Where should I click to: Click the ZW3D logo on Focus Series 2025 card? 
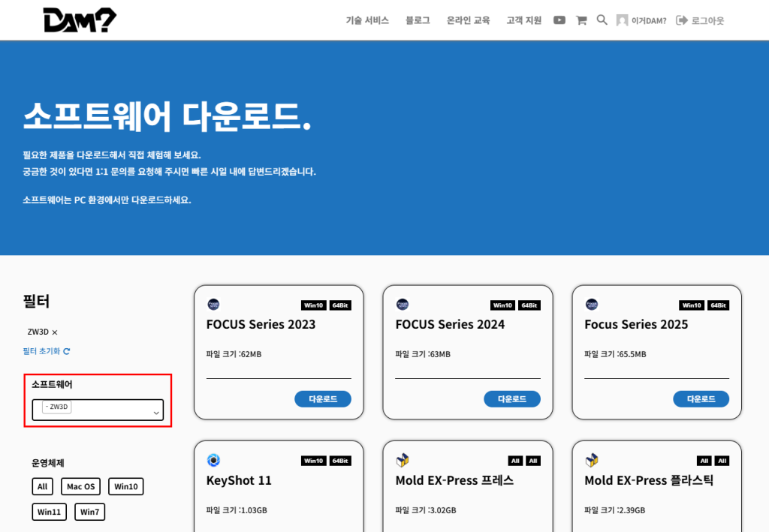593,303
